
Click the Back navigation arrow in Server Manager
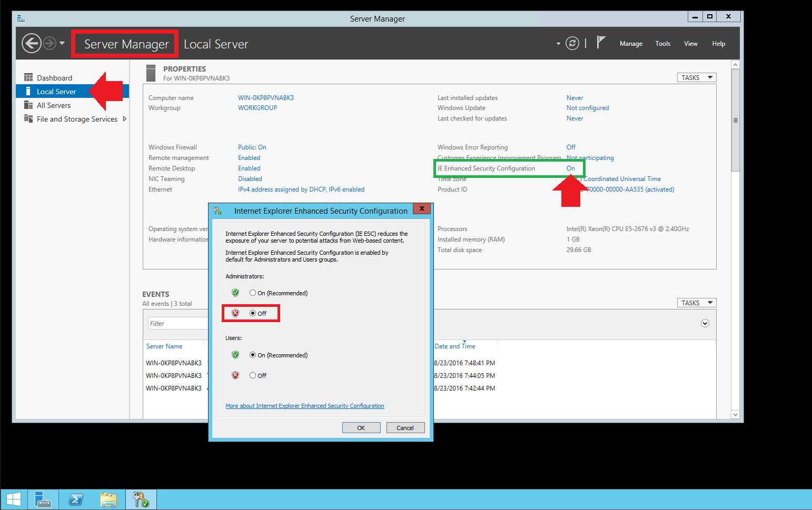point(32,43)
